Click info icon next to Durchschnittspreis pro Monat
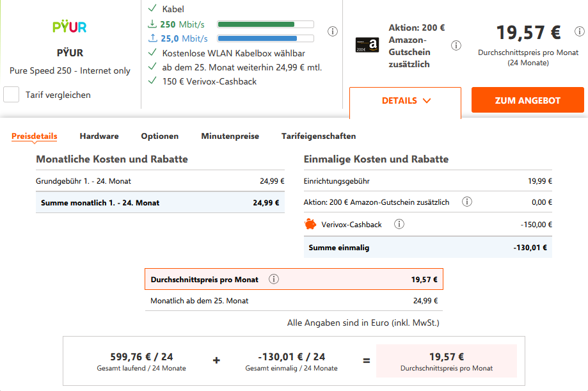The height and width of the screenshot is (391, 588). coord(274,279)
